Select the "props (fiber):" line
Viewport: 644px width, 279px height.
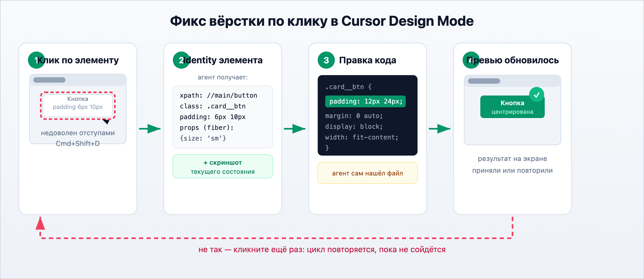point(207,128)
